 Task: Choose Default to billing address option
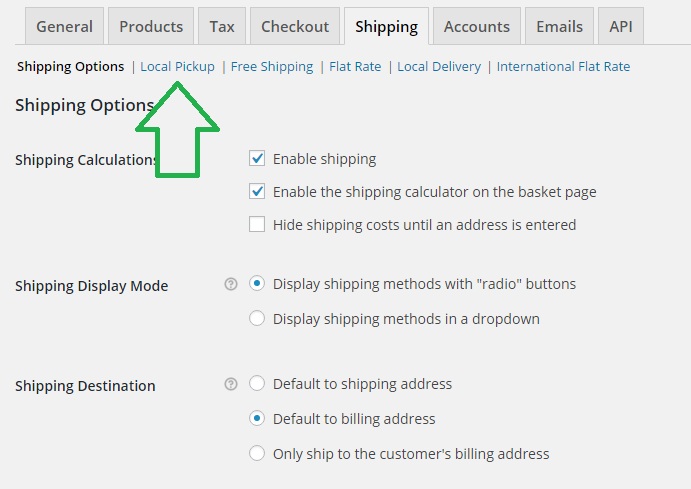(257, 418)
